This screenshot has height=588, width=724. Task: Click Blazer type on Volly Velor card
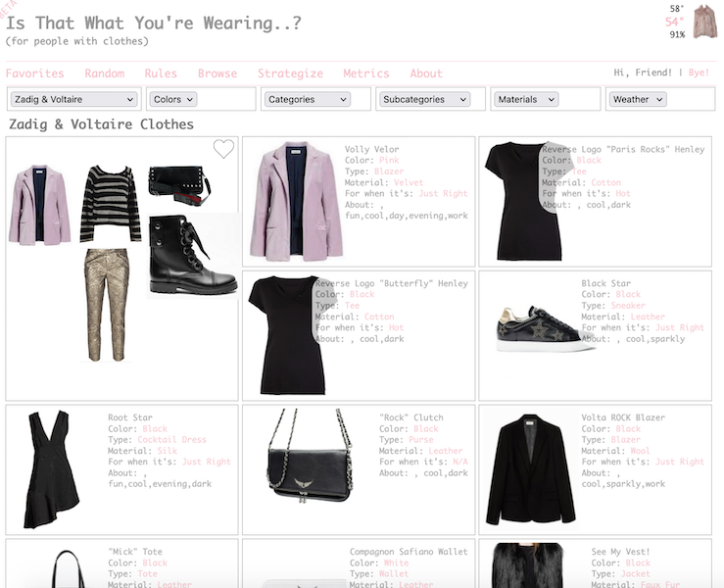coord(389,171)
